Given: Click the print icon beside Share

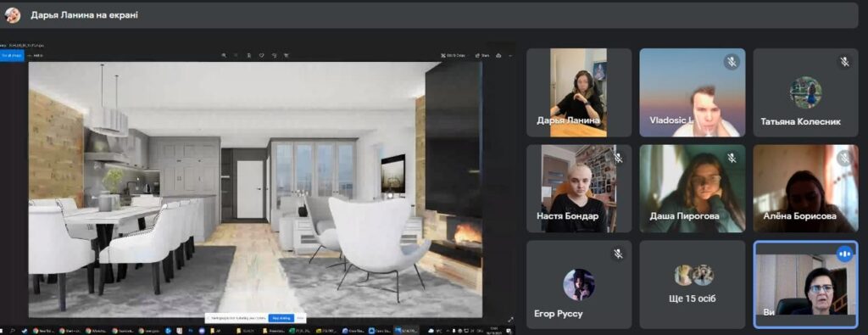Looking at the screenshot, I should click(498, 55).
